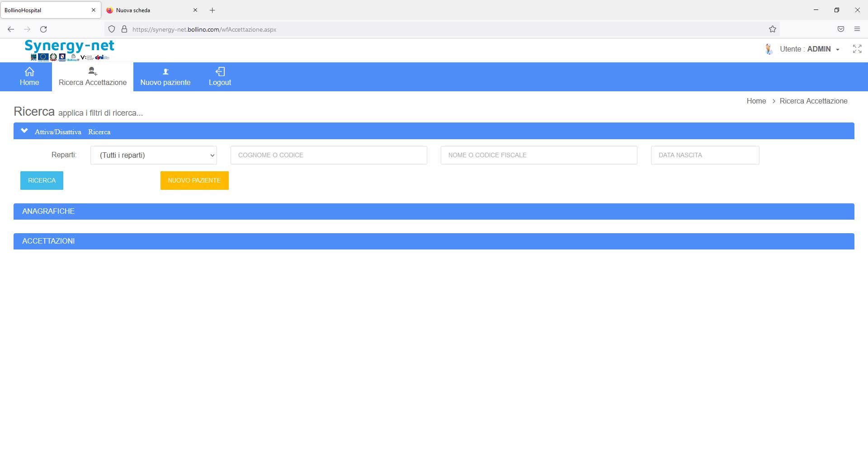Click the browser forward arrow

pos(27,29)
